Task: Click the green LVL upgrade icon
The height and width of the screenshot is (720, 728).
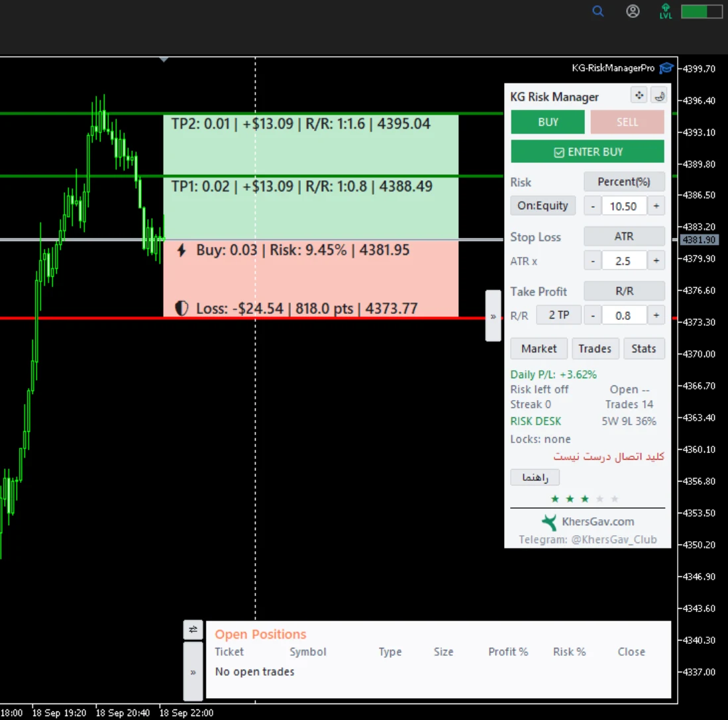Action: click(666, 11)
